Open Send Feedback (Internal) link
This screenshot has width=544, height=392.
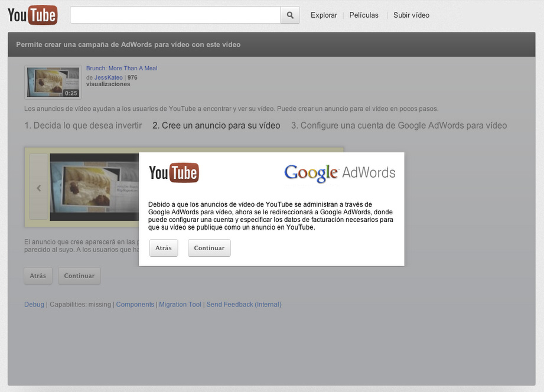pyautogui.click(x=244, y=305)
